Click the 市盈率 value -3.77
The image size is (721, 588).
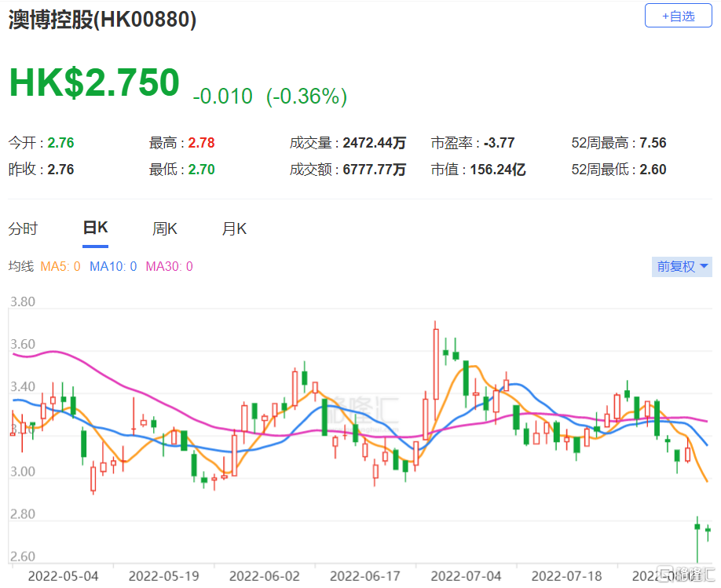pyautogui.click(x=499, y=143)
